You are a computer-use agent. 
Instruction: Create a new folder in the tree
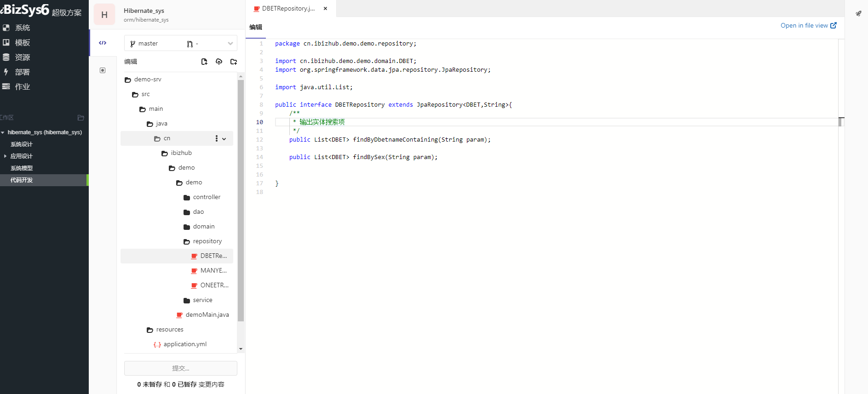(234, 62)
